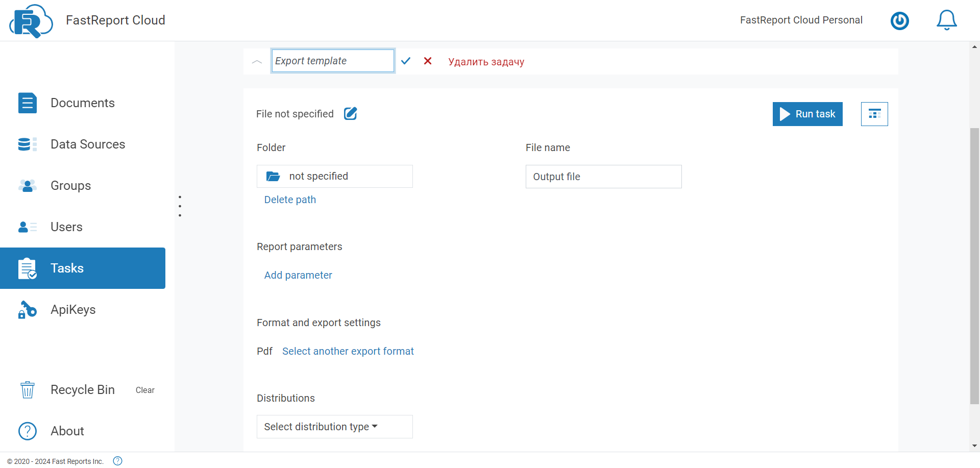Edit the file with the pencil icon
The image size is (980, 468).
pos(350,114)
